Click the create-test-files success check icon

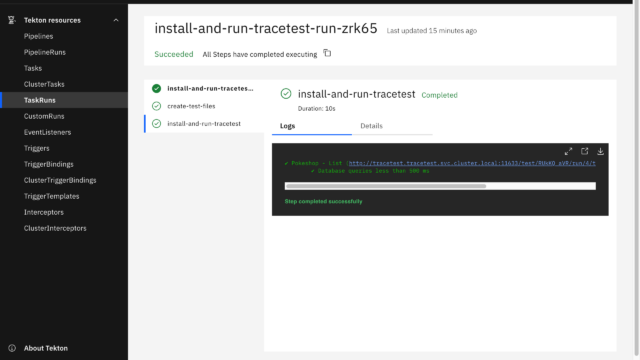pyautogui.click(x=156, y=106)
